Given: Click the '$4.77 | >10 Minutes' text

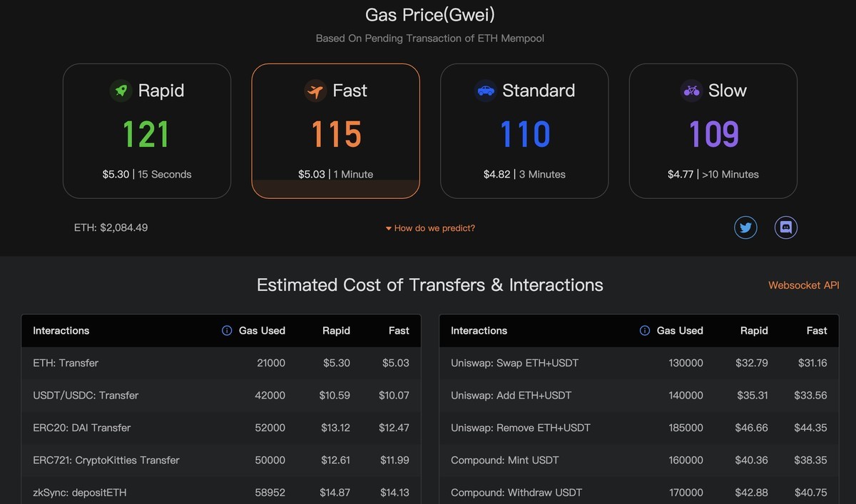Looking at the screenshot, I should click(713, 174).
